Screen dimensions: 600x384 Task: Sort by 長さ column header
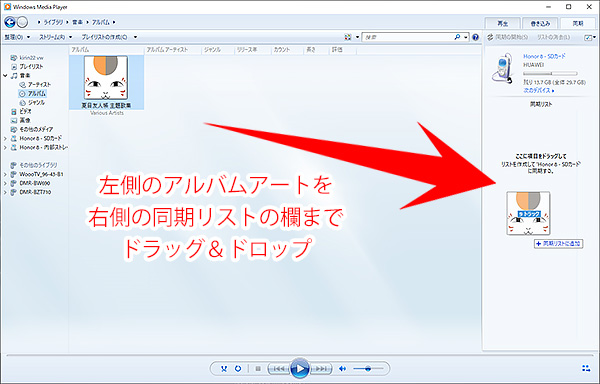click(316, 50)
